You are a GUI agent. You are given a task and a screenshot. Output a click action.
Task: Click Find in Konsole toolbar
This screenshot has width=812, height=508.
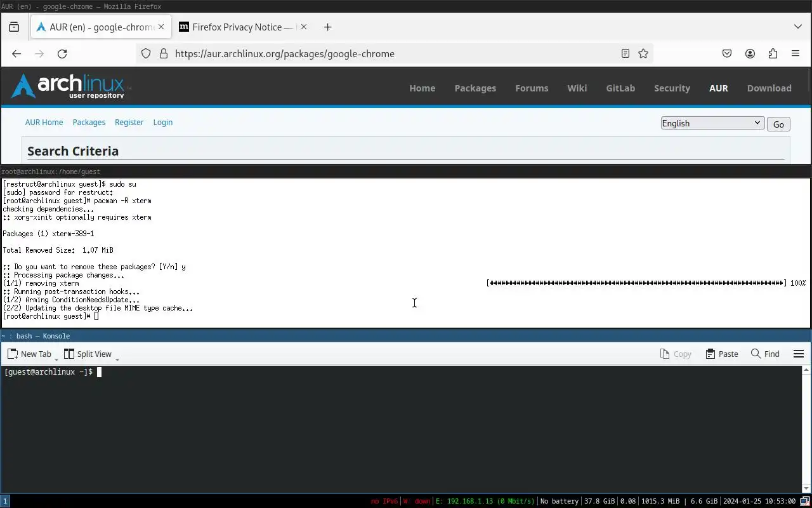pos(765,354)
